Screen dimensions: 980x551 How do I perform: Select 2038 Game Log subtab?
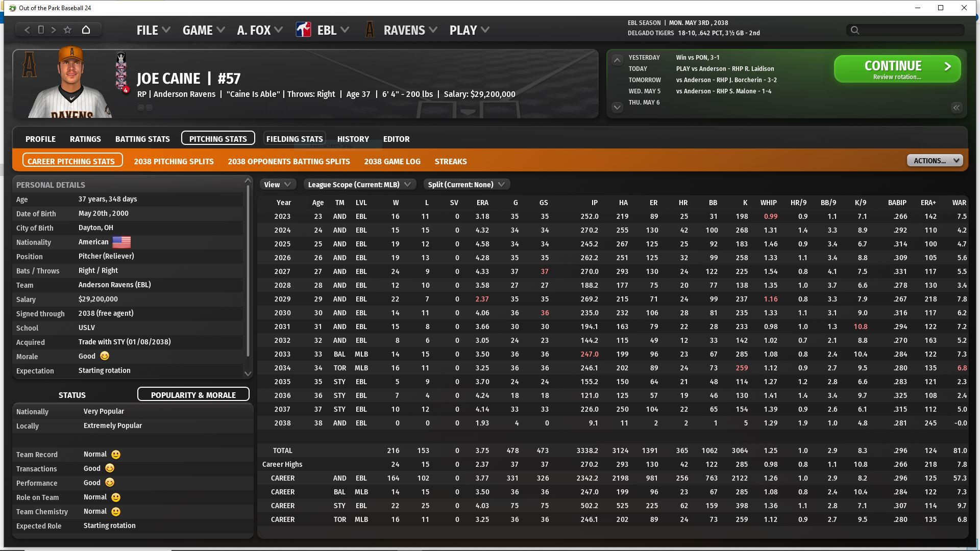pos(392,161)
